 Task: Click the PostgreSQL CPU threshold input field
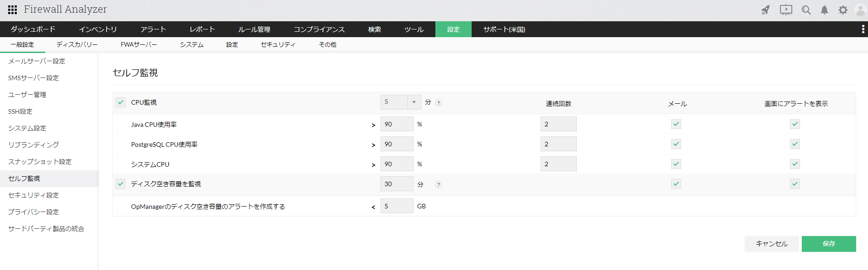click(397, 144)
